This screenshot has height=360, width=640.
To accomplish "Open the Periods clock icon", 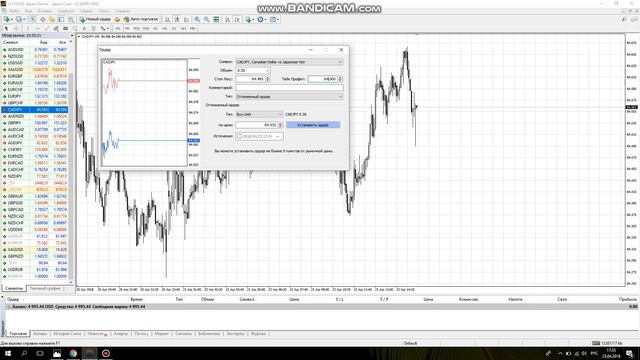I will click(260, 19).
